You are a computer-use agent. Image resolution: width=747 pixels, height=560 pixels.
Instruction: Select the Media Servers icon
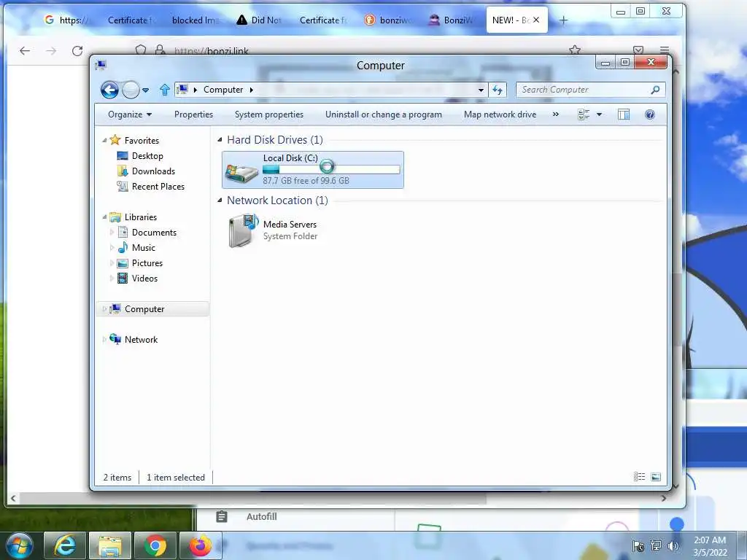[x=243, y=230]
